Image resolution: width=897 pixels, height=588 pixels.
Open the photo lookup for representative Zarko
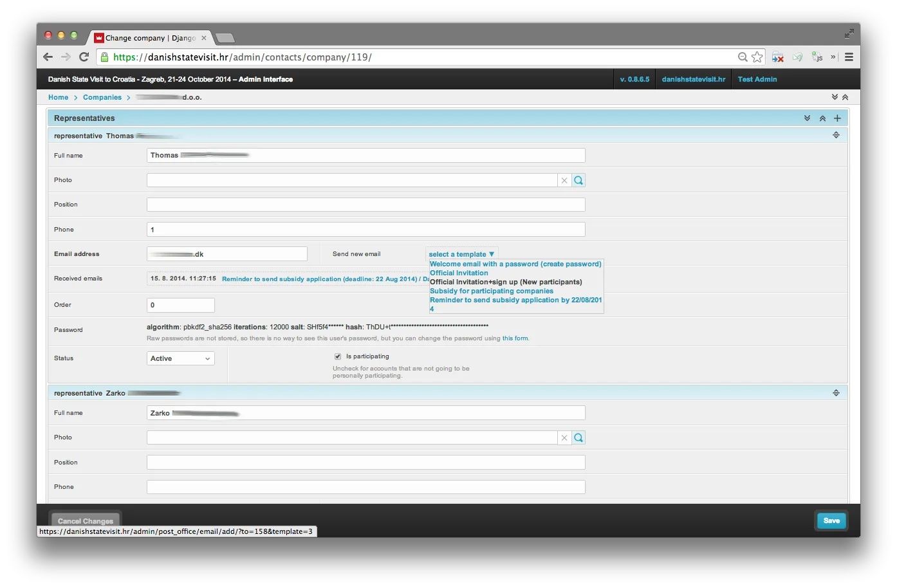pos(578,438)
